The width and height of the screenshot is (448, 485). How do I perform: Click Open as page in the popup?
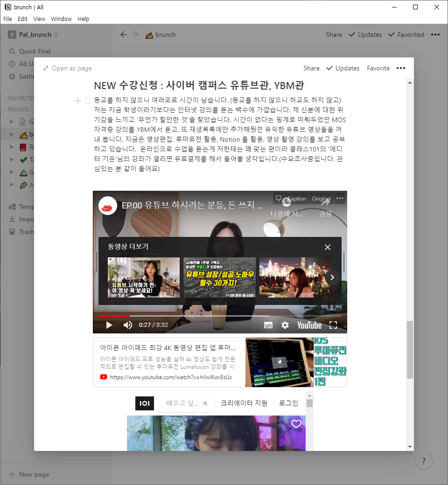click(x=68, y=69)
